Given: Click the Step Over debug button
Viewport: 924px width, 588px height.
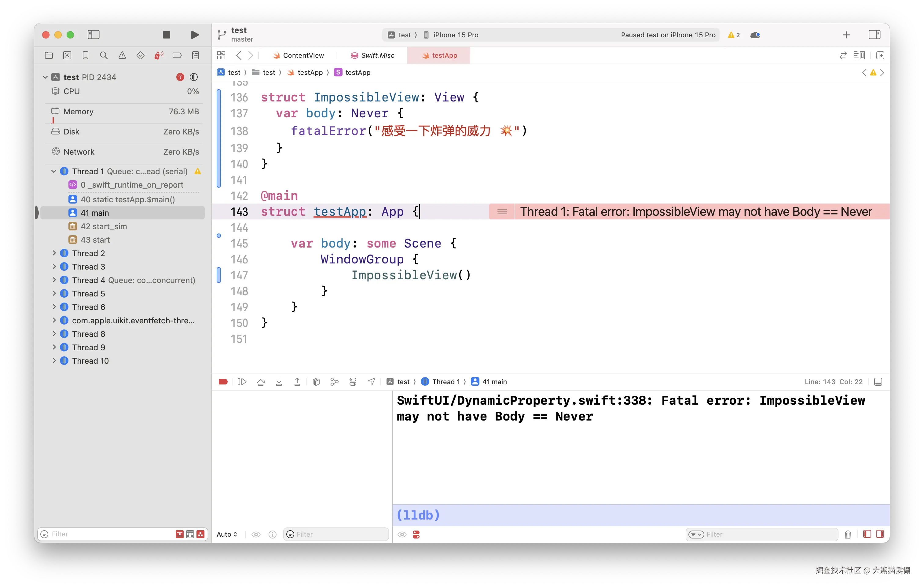Looking at the screenshot, I should tap(261, 381).
